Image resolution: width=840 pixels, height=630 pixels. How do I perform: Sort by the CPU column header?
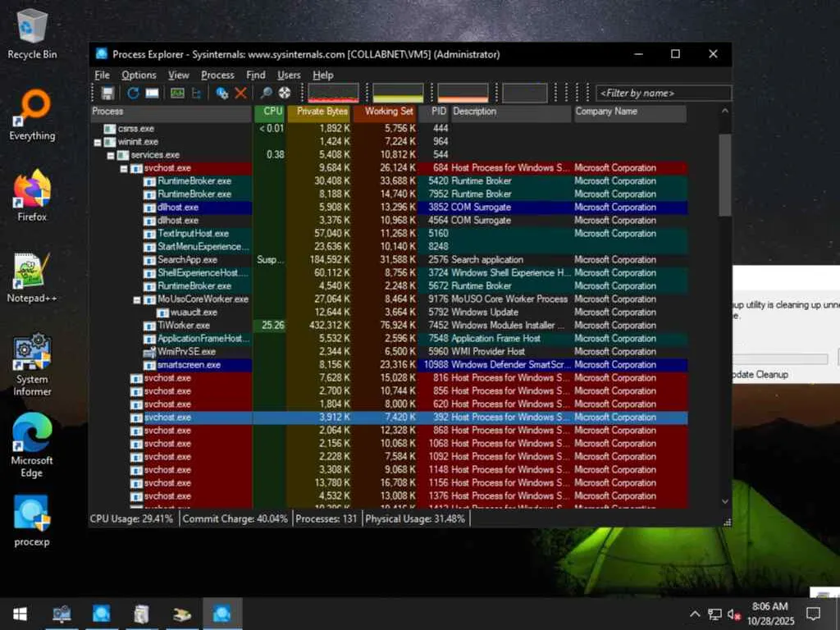270,112
